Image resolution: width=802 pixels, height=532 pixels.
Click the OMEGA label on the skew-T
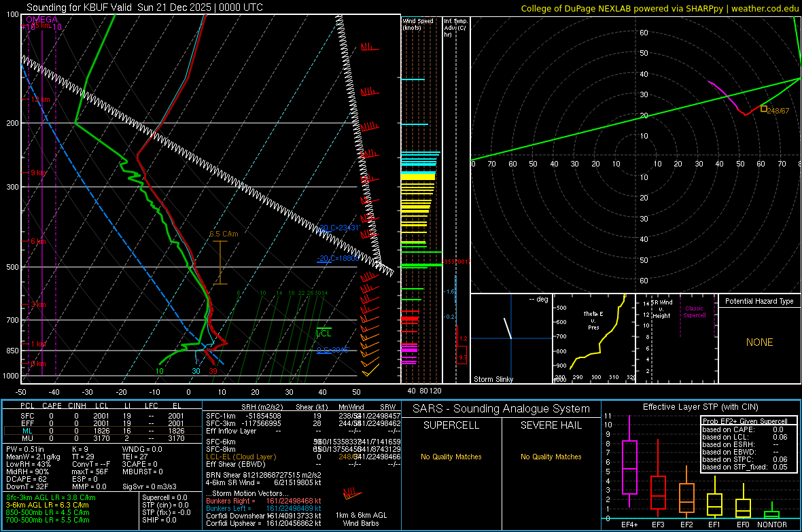click(x=42, y=20)
